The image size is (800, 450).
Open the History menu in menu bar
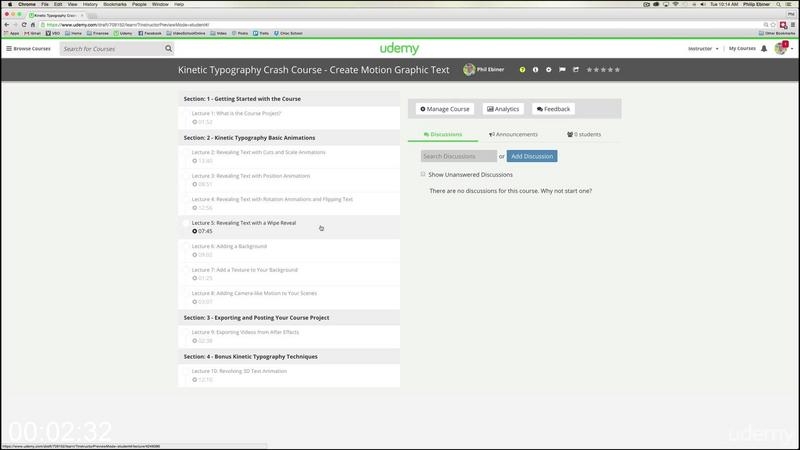(90, 4)
